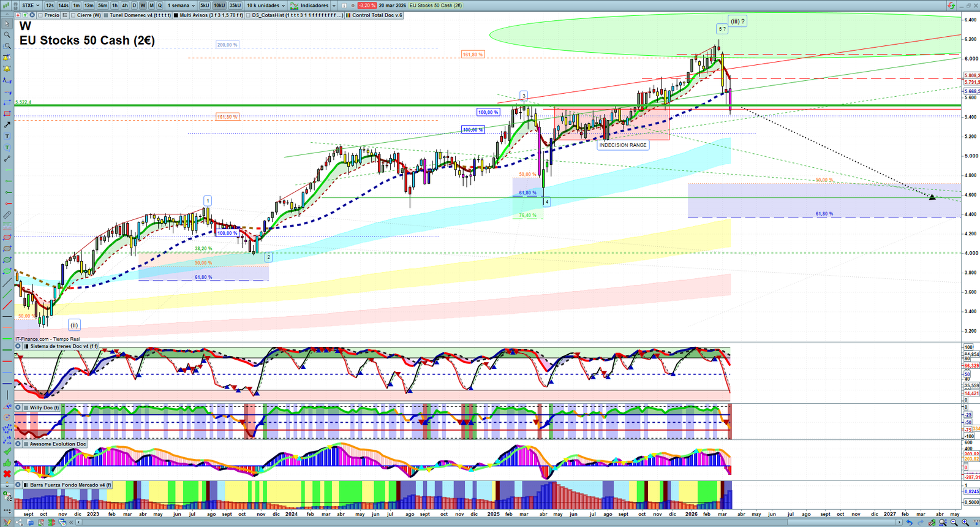Viewport: 980px width, 527px height.
Task: Activate the ruler measuring tool
Action: [x=7, y=215]
